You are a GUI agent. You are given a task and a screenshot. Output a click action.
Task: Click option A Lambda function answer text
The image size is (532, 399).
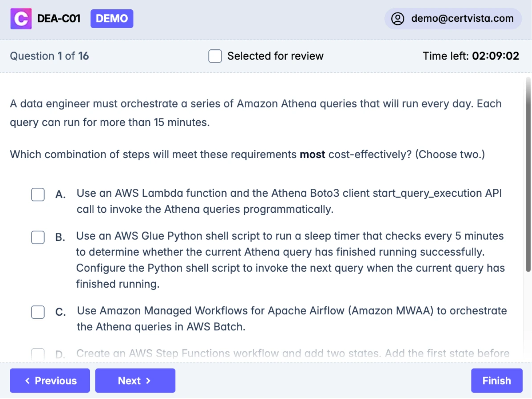click(x=288, y=201)
